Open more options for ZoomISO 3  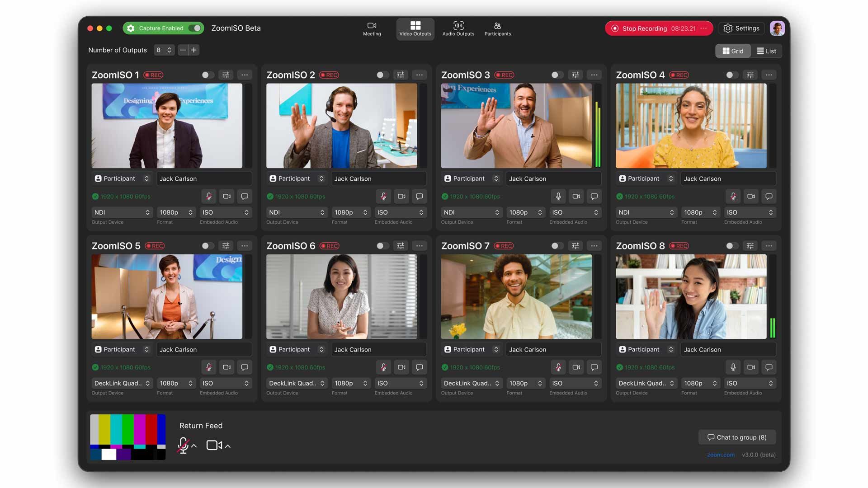594,75
